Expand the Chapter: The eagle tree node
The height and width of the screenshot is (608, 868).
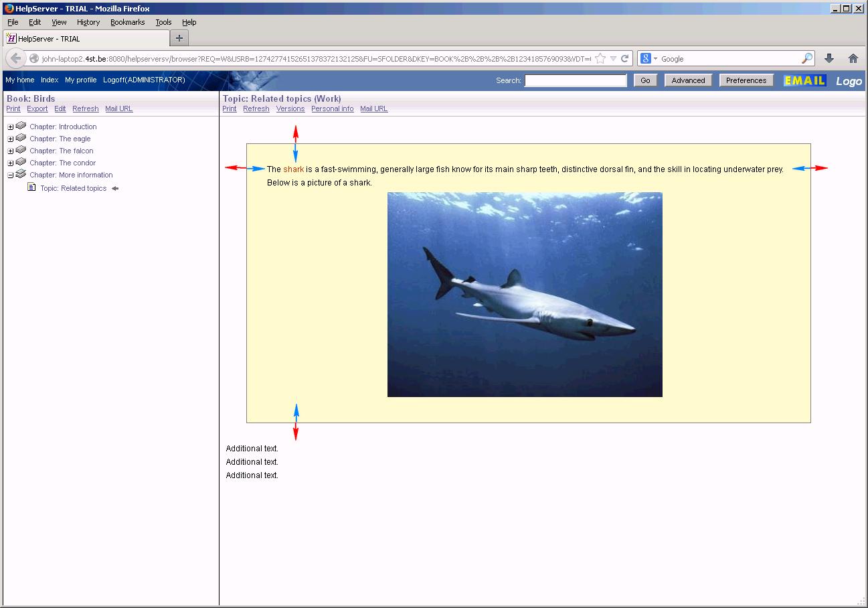[10, 139]
